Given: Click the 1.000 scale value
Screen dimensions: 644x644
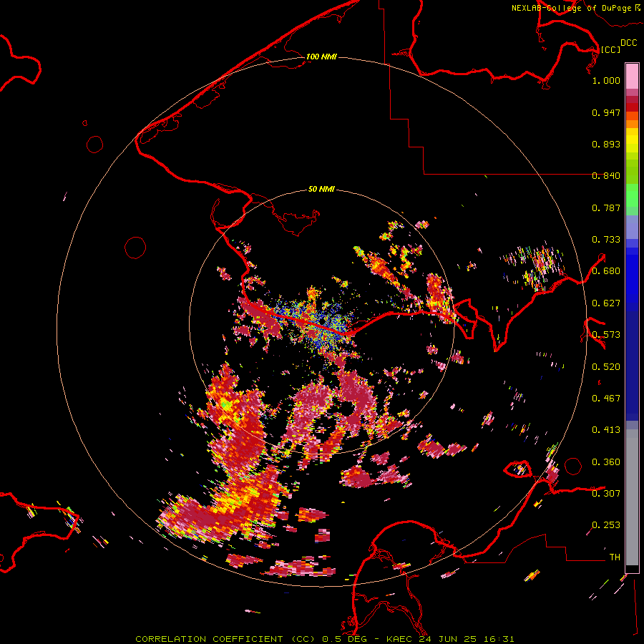Looking at the screenshot, I should [606, 80].
